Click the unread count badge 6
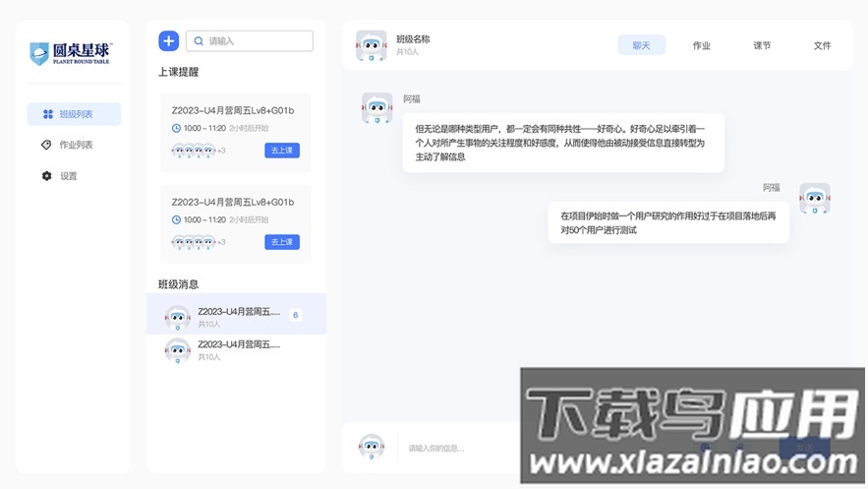 click(296, 315)
